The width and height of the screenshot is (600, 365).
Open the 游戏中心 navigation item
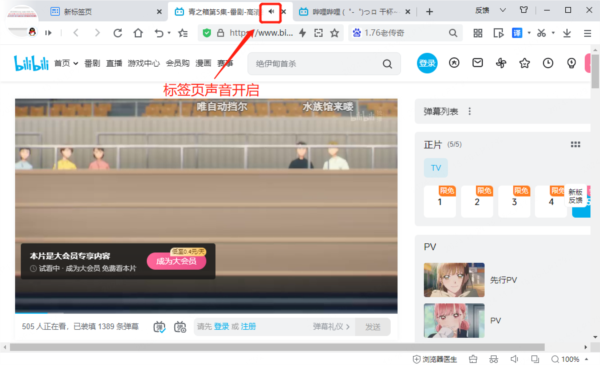pos(143,64)
